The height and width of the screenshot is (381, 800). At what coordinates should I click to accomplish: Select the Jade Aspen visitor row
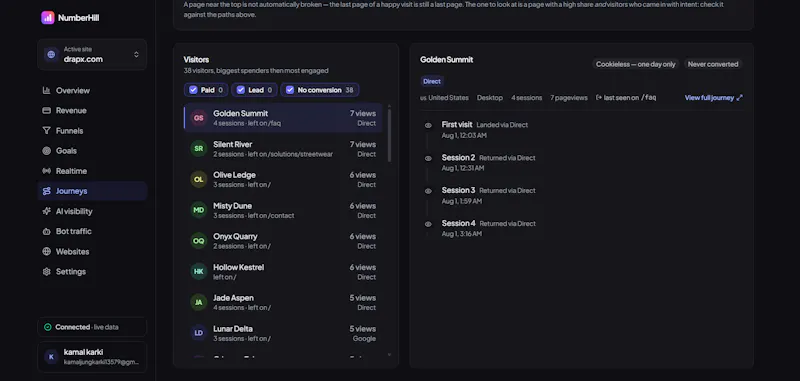(x=283, y=302)
